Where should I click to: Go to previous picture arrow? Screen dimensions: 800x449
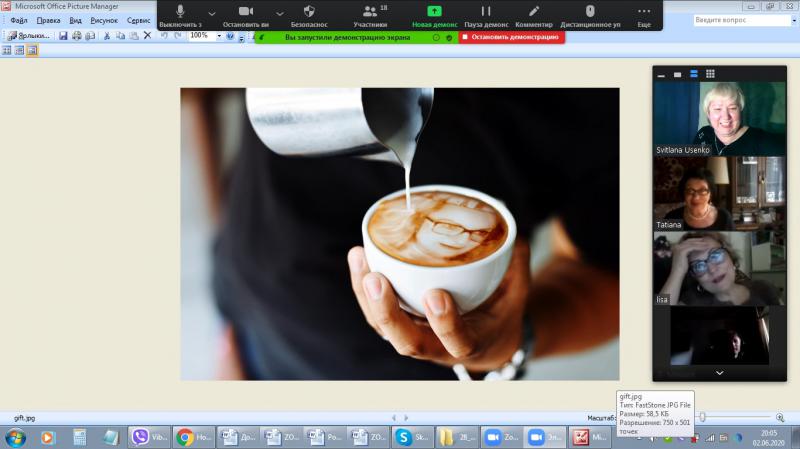click(393, 418)
